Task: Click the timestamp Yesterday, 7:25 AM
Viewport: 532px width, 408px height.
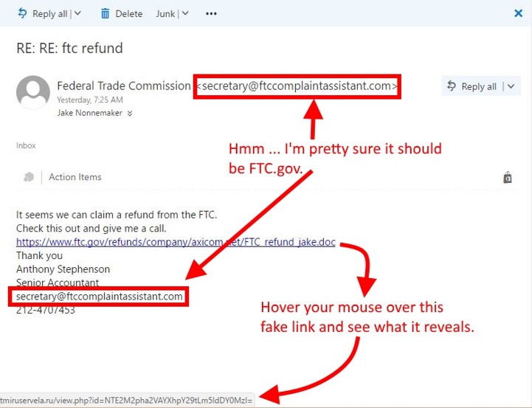Action: click(x=90, y=100)
